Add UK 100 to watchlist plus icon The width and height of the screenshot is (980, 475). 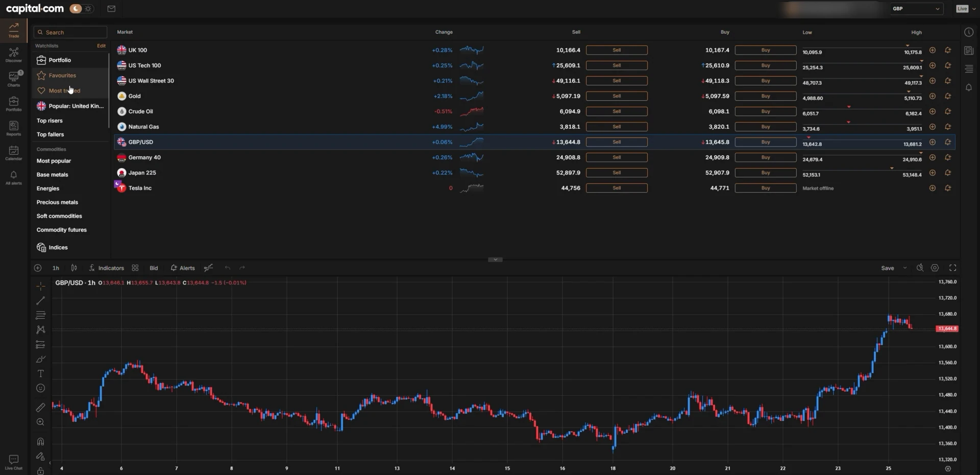coord(933,50)
